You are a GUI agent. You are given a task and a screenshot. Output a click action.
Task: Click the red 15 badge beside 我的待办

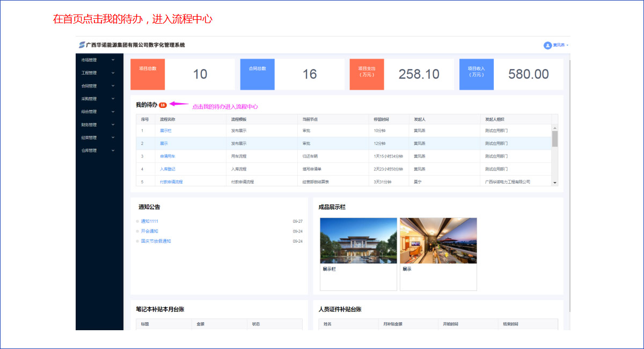tap(163, 105)
